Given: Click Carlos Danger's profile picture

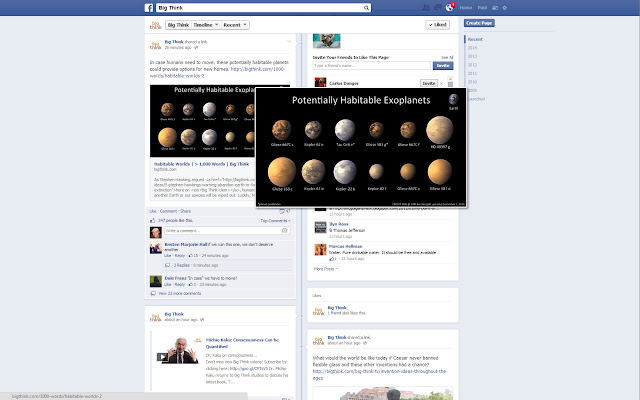Looking at the screenshot, I should [320, 82].
